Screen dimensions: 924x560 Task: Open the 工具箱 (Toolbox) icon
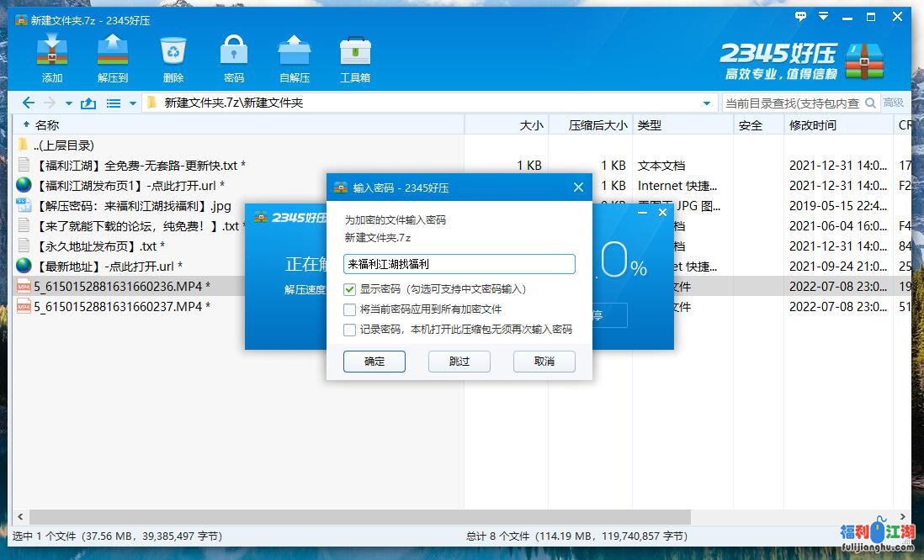(354, 57)
